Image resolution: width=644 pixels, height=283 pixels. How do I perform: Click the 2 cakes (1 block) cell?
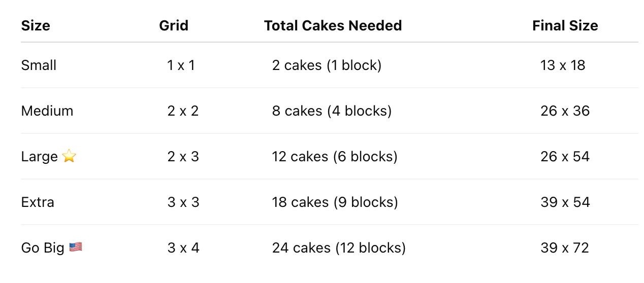(x=327, y=65)
